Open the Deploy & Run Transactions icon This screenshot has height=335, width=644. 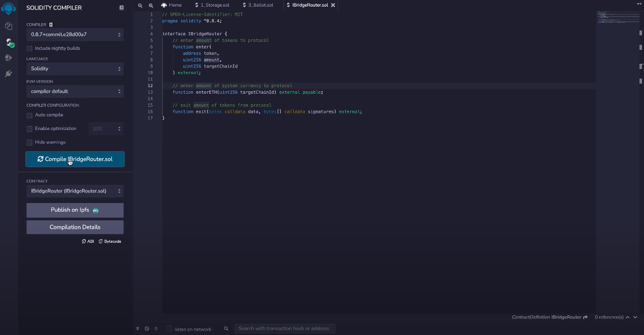9,58
